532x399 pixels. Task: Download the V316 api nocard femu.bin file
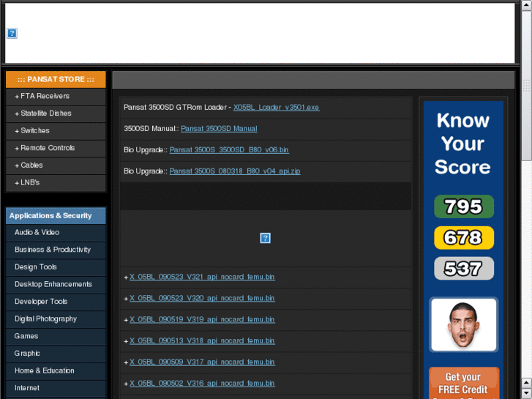coord(202,384)
